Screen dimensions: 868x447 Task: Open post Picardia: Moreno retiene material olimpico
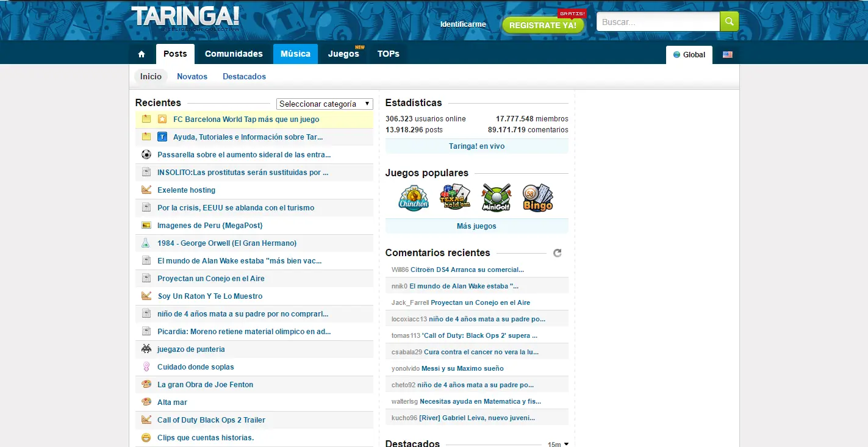coord(244,331)
